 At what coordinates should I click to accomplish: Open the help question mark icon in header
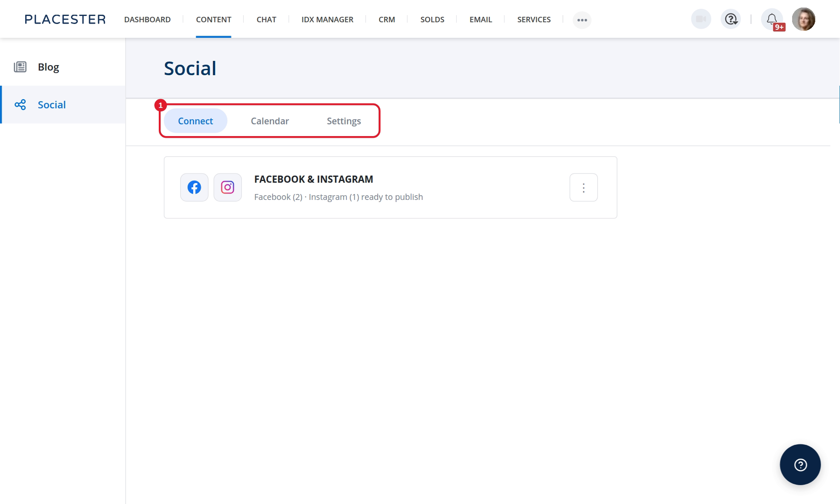(x=731, y=19)
